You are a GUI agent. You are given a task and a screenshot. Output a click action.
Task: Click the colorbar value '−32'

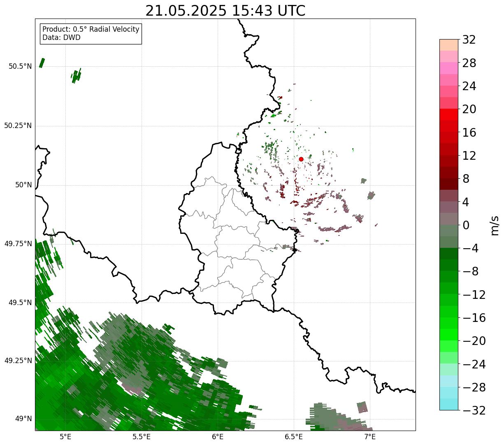pos(474,410)
